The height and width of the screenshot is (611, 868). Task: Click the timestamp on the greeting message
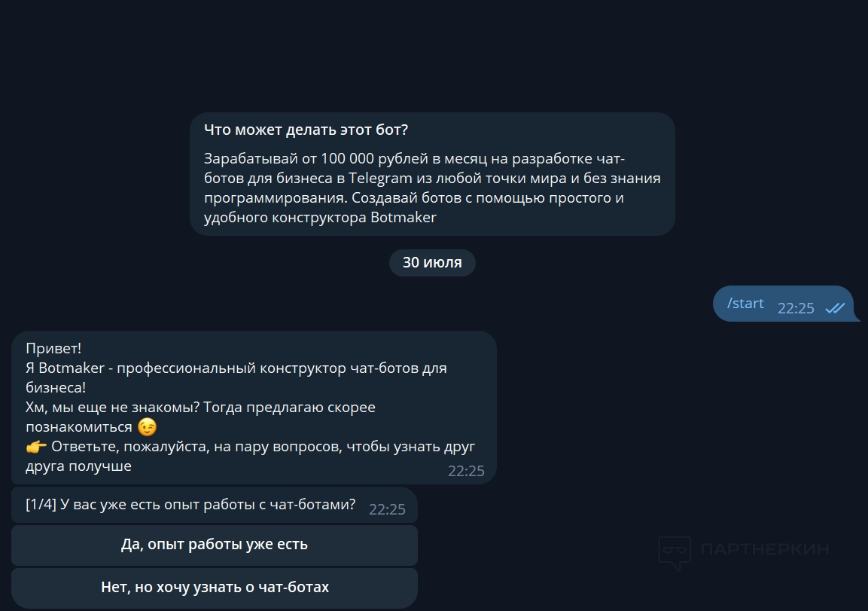(x=466, y=472)
